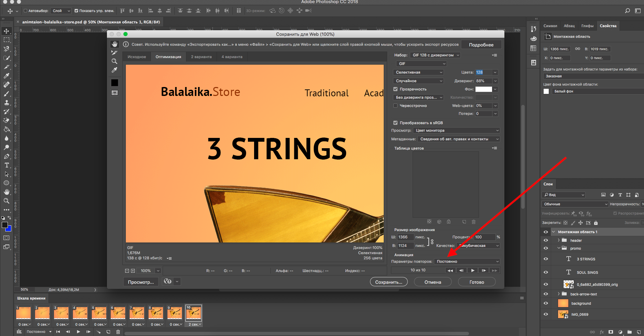Click the image width field showing 1366 in dialog

point(405,237)
